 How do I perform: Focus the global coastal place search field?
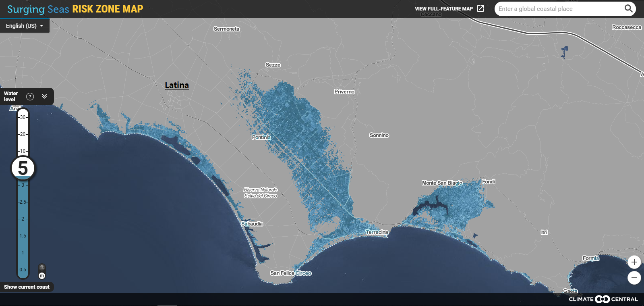tap(560, 9)
